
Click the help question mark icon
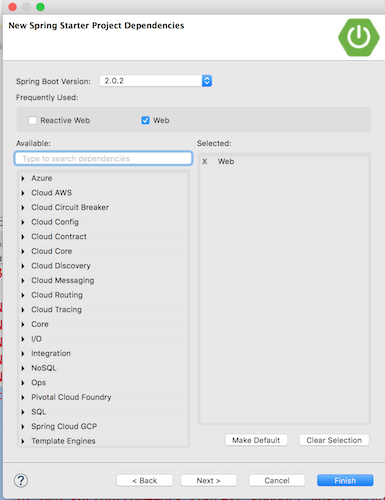[x=21, y=480]
